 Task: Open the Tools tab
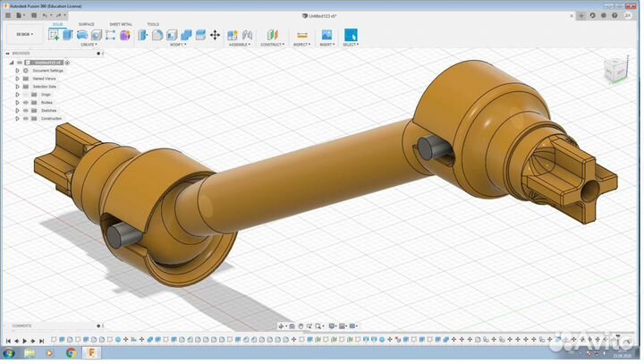153,24
